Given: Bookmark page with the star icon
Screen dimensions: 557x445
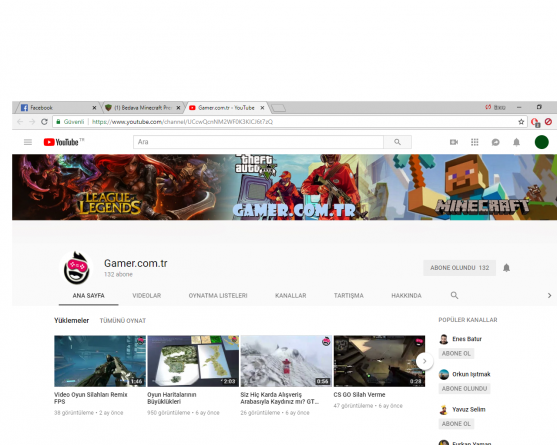Looking at the screenshot, I should pos(521,122).
